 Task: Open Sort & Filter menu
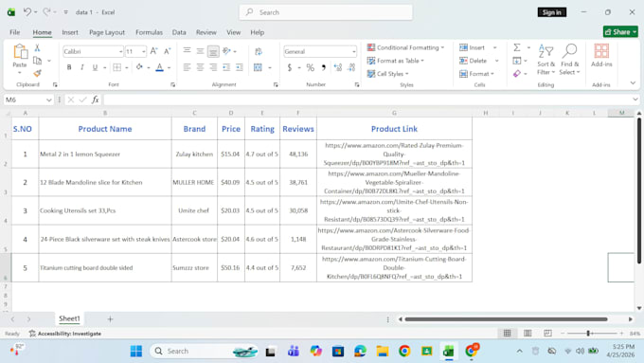(546, 60)
